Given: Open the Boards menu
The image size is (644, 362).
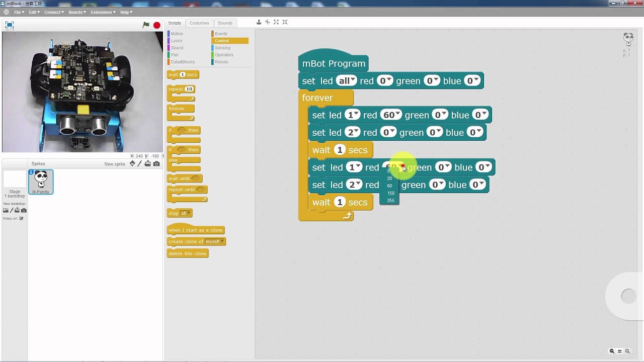Looking at the screenshot, I should coord(76,12).
